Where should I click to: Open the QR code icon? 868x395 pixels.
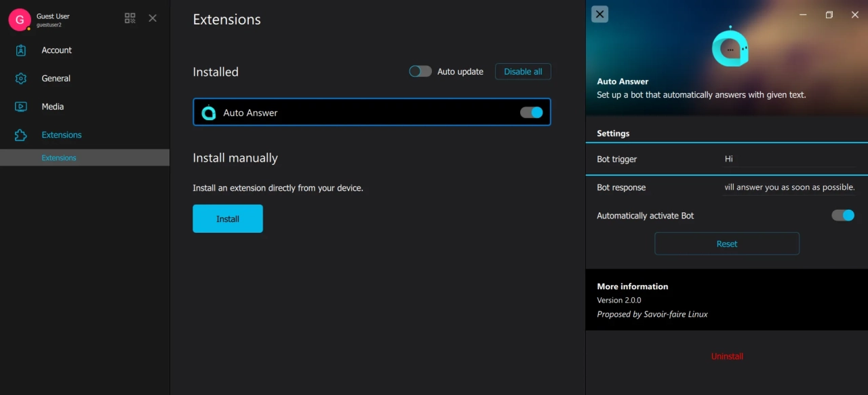pos(130,18)
